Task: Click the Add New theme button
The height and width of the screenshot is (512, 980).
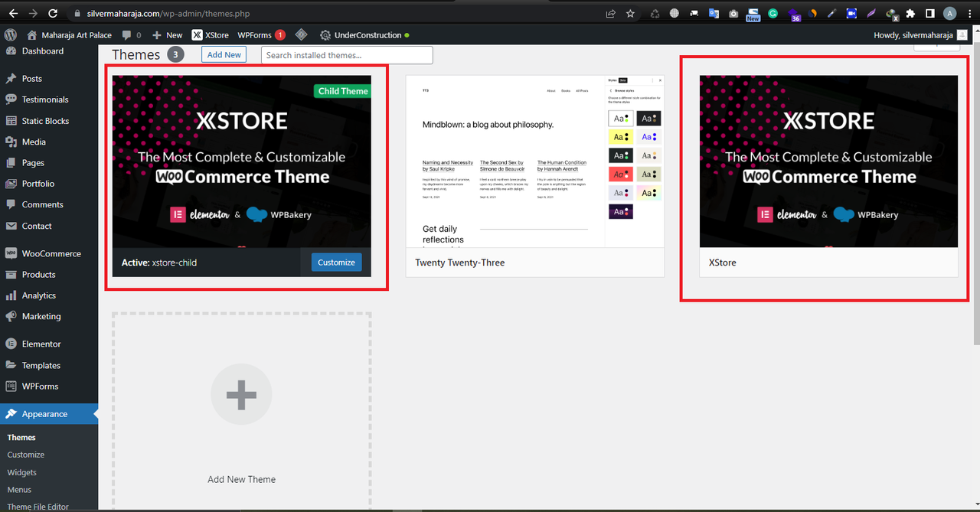Action: pos(224,54)
